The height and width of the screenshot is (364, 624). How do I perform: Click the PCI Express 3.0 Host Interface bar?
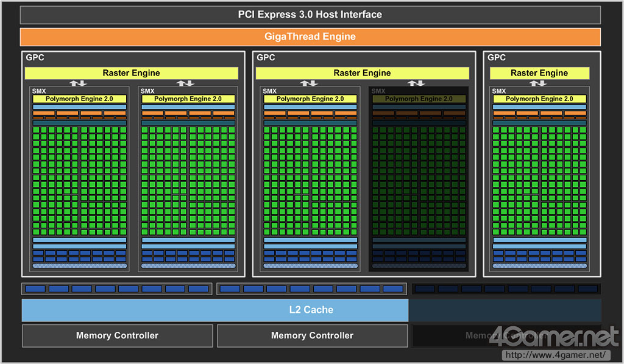point(310,15)
